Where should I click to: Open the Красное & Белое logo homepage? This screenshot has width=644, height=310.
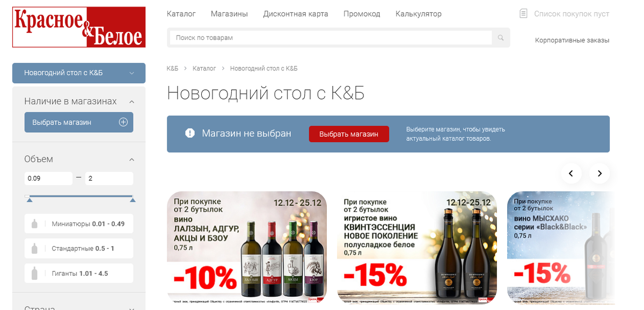point(79,27)
